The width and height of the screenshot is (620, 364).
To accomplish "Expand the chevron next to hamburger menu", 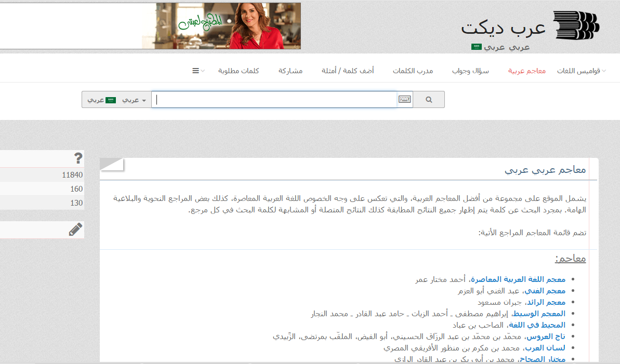I will point(203,71).
